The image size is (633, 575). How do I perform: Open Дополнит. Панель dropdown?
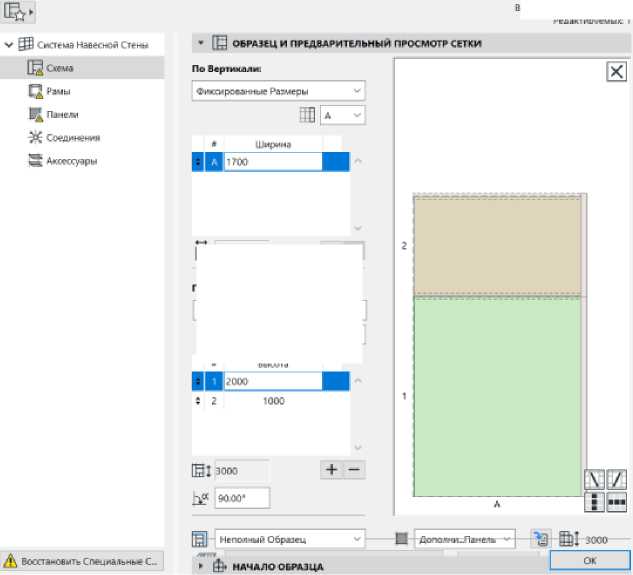point(465,539)
